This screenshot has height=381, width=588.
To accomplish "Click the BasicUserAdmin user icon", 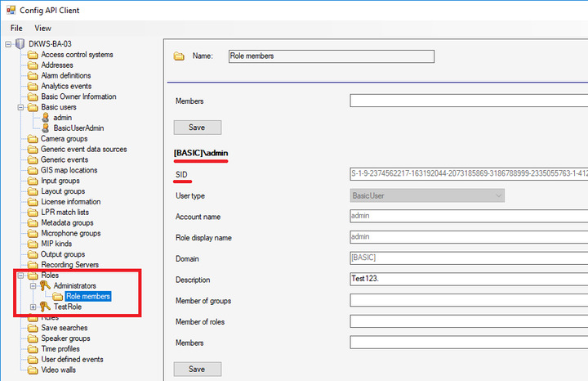I will coord(46,128).
